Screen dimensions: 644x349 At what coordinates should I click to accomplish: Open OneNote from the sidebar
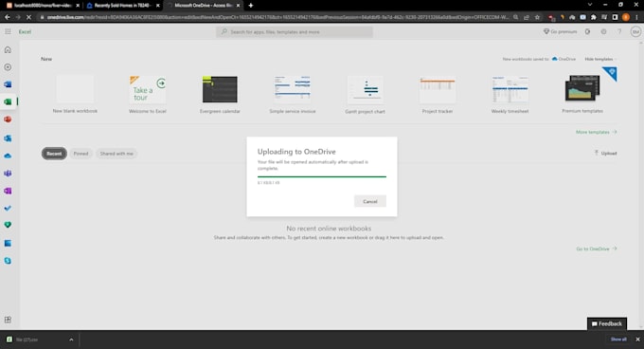coord(8,191)
